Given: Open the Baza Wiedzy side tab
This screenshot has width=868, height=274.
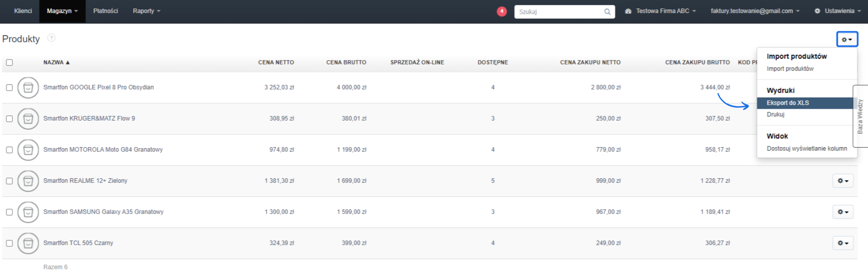Looking at the screenshot, I should click(860, 116).
